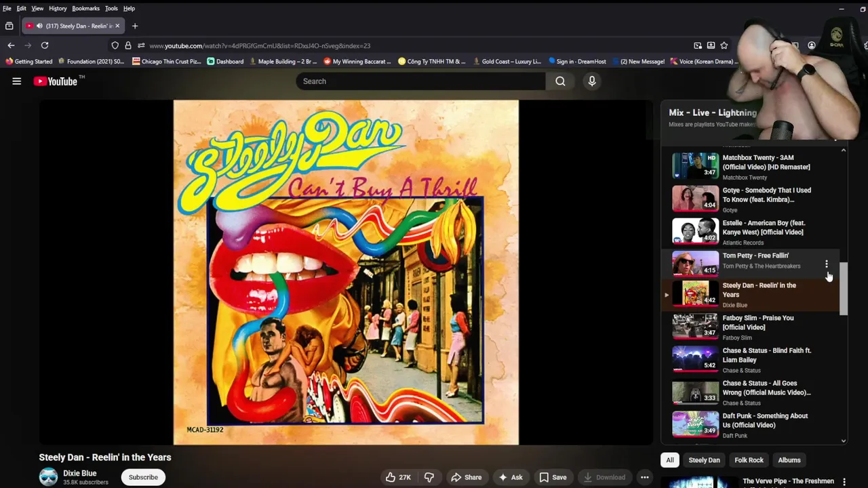Select the Folk Rock filter chip
The width and height of the screenshot is (868, 488).
coord(749,460)
